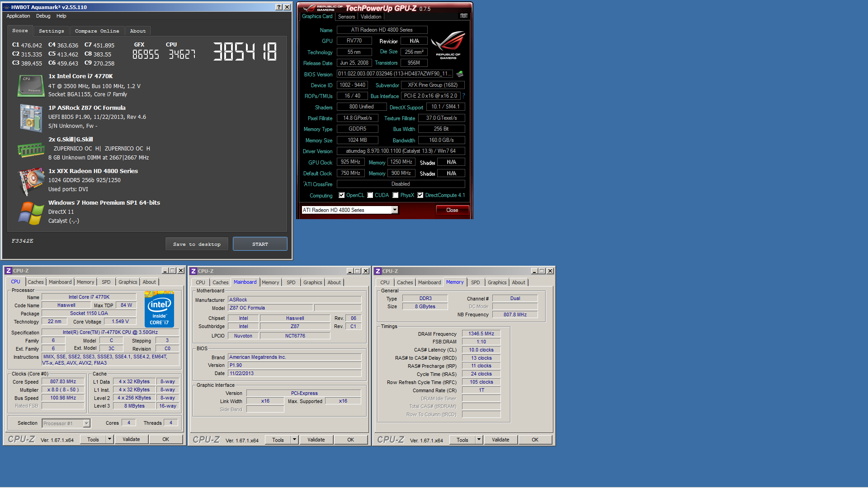Open Caches tab in first CPU-Z window

[x=36, y=282]
